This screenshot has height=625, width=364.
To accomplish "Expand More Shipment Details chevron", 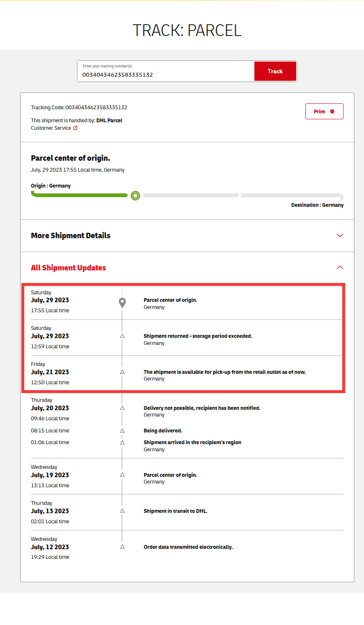I will pos(340,236).
